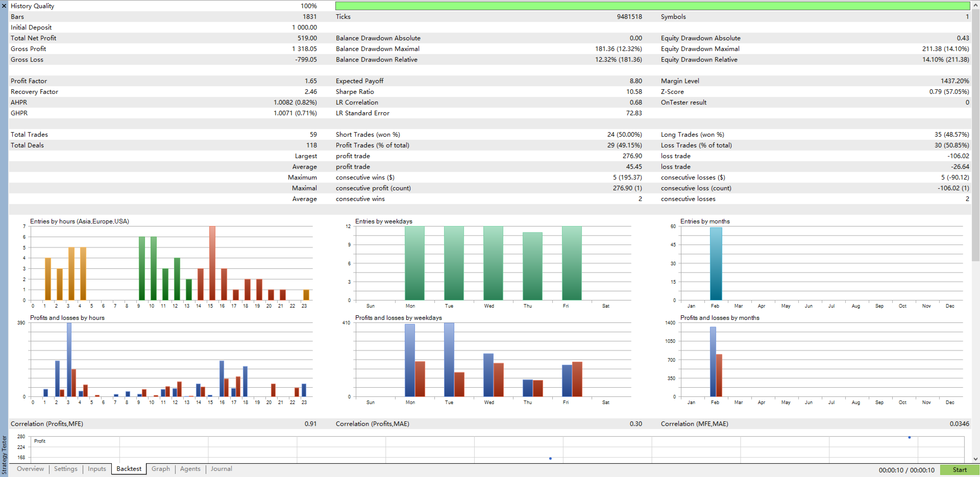Select the Backtest tab

[129, 469]
